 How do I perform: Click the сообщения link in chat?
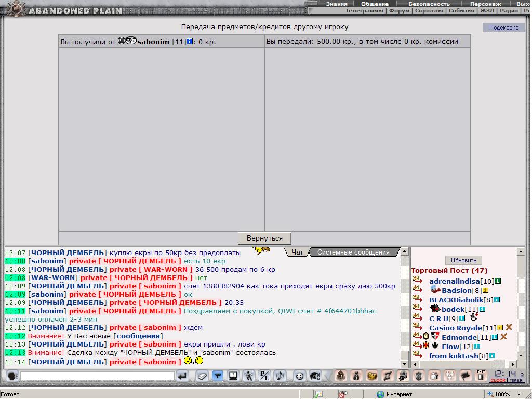pyautogui.click(x=138, y=336)
